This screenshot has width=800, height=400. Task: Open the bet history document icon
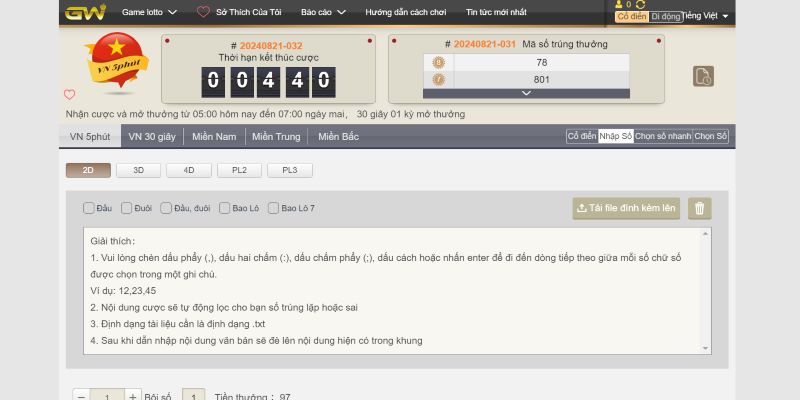(703, 76)
